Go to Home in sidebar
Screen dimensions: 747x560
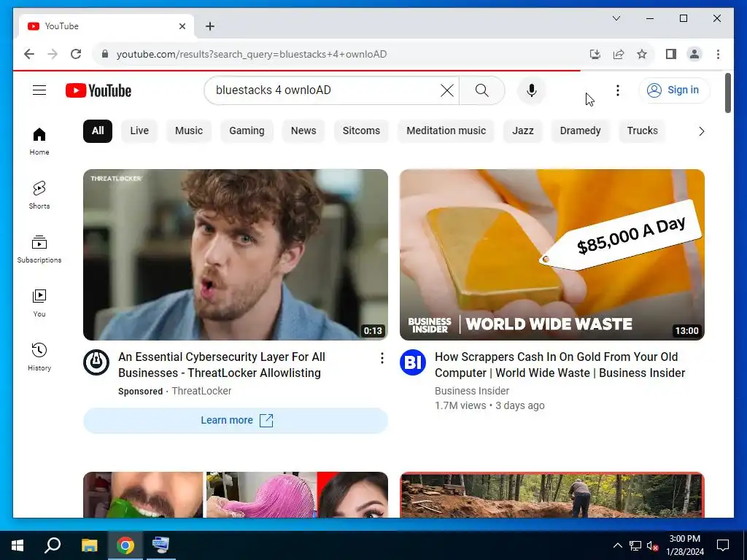(39, 141)
